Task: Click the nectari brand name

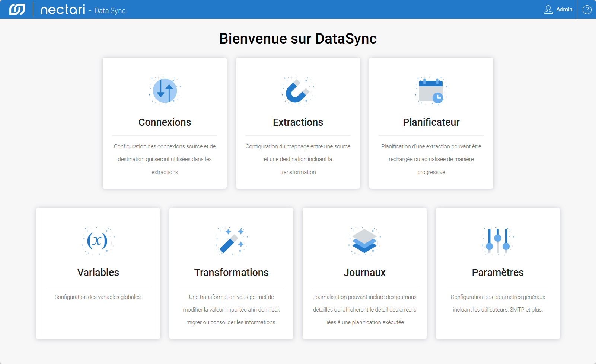Action: 63,10
